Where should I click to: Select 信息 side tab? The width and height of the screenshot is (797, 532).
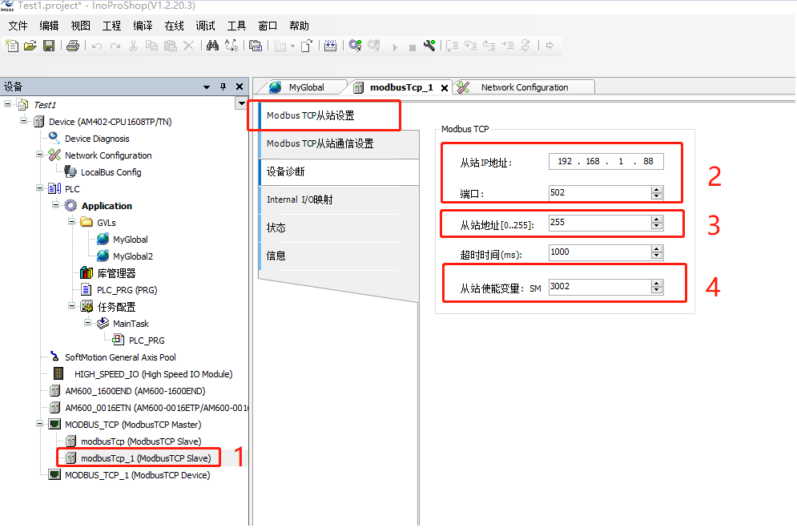pos(339,256)
